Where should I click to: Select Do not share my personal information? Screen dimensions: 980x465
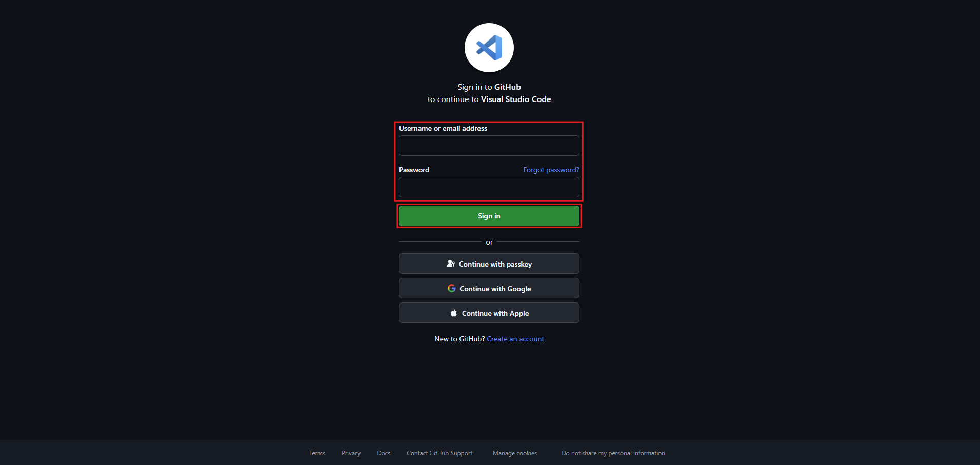613,453
